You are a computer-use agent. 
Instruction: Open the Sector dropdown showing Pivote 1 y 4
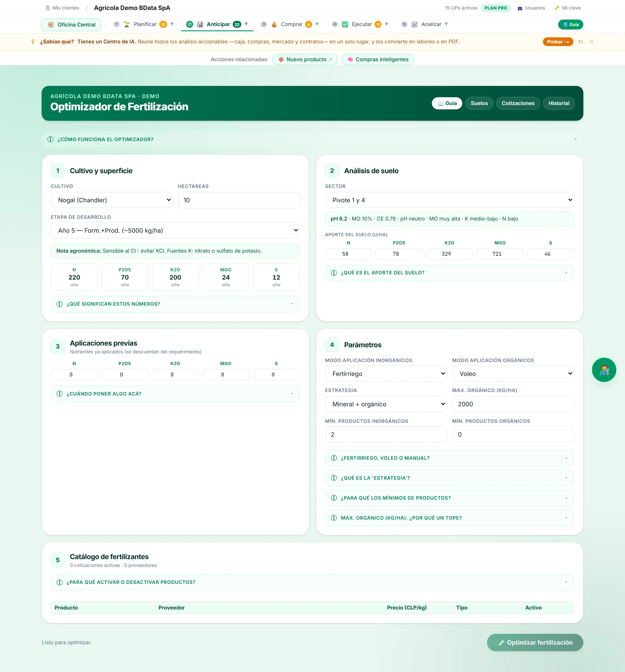click(449, 200)
